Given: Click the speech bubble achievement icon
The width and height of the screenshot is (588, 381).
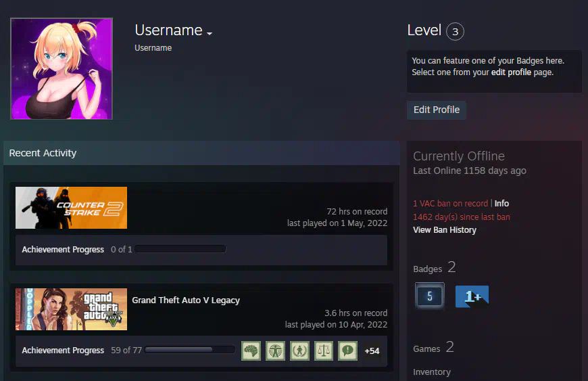Looking at the screenshot, I should pos(347,351).
